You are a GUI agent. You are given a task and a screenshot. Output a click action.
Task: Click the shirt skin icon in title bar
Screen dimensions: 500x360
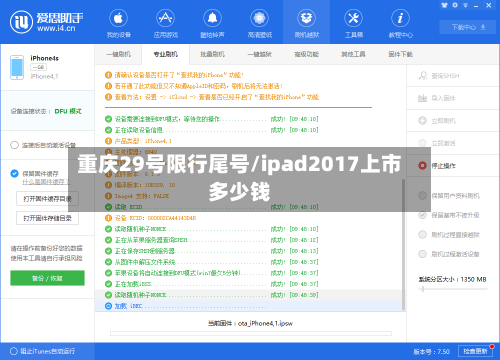444,5
